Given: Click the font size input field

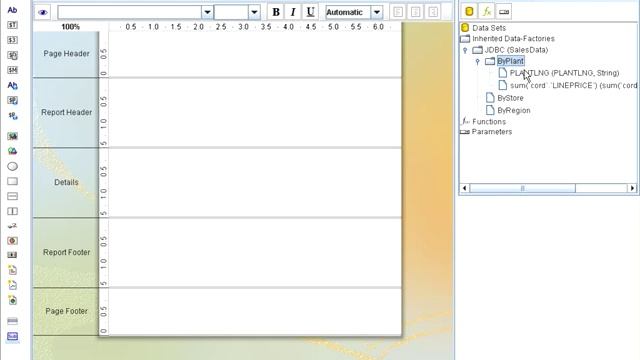Looking at the screenshot, I should [231, 12].
